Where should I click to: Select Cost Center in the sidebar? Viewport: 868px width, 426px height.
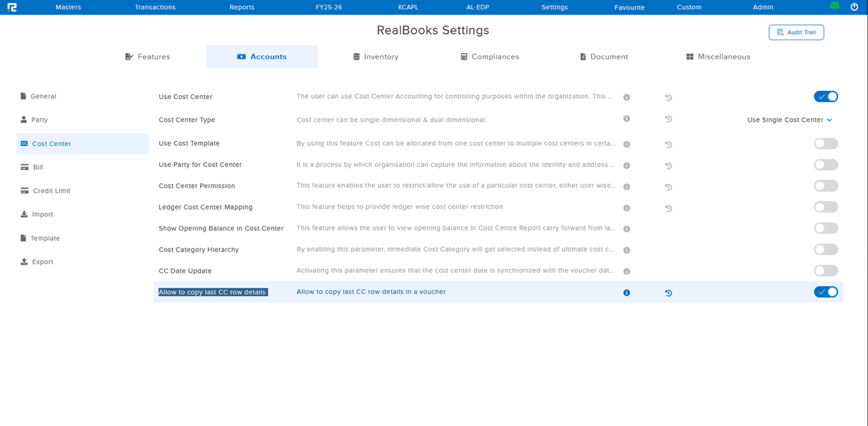coord(82,144)
